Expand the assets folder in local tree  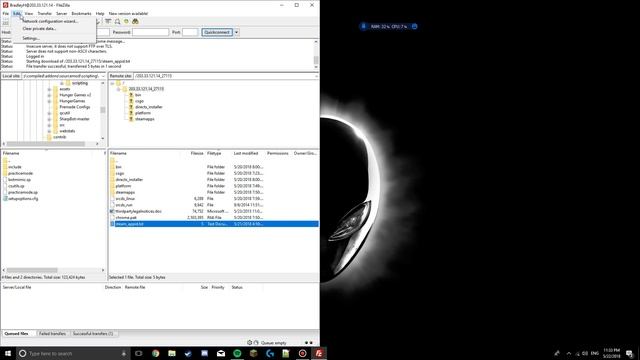49,89
